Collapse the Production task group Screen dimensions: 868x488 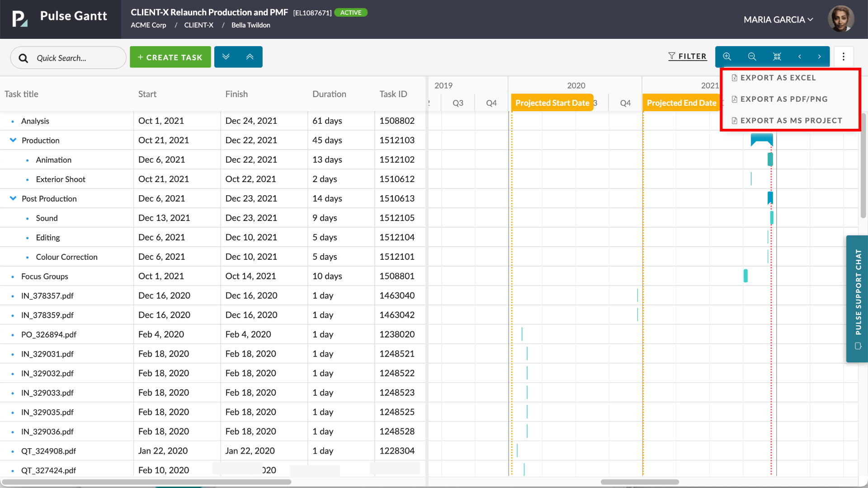12,140
